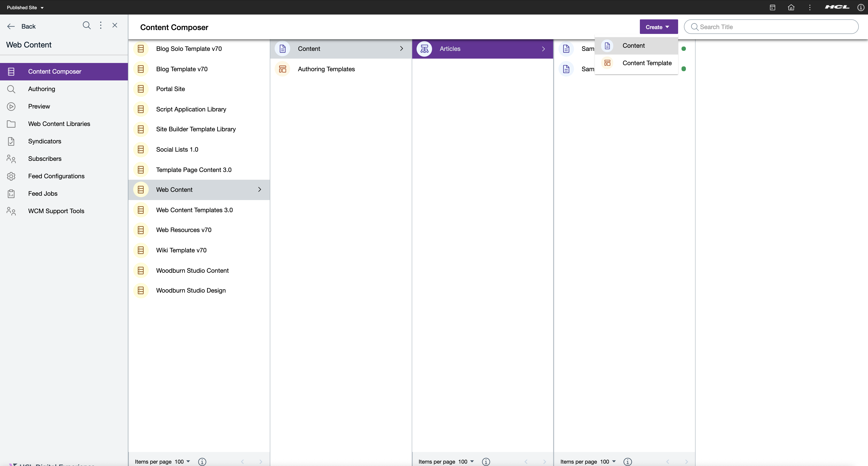Open Content Composer in sidebar
Image resolution: width=868 pixels, height=466 pixels.
click(x=64, y=71)
